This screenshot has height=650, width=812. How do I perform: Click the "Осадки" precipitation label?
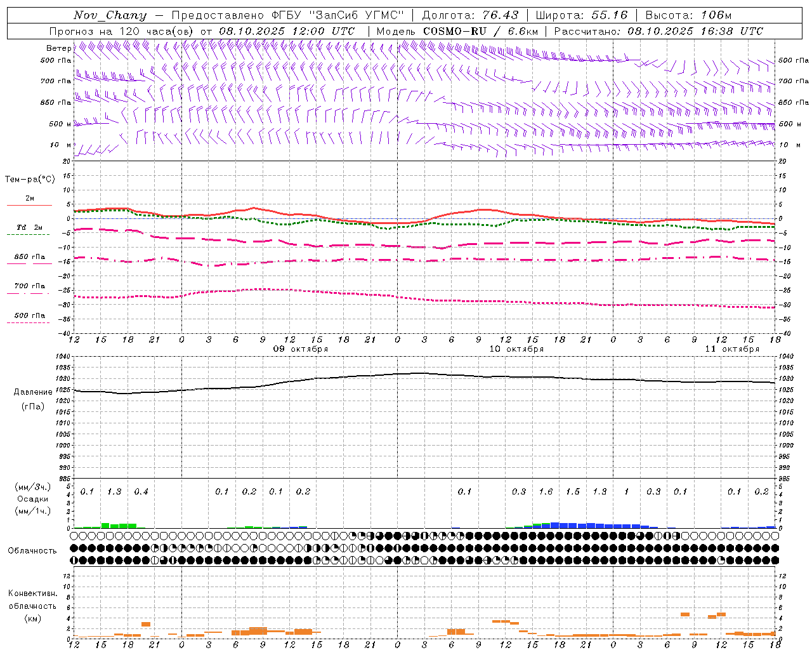(32, 499)
